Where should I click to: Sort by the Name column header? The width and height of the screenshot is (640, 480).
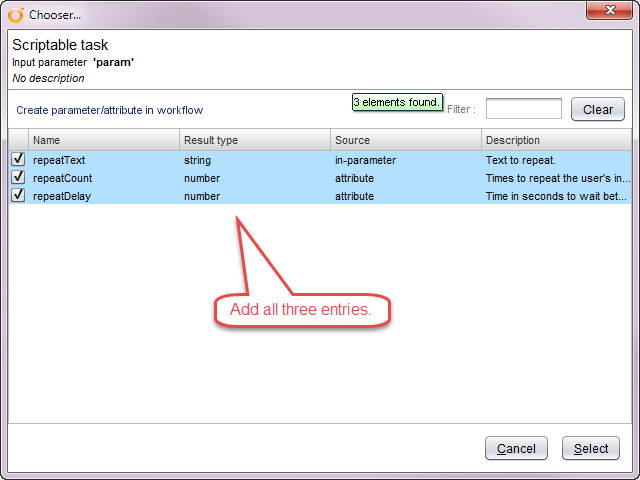point(104,140)
